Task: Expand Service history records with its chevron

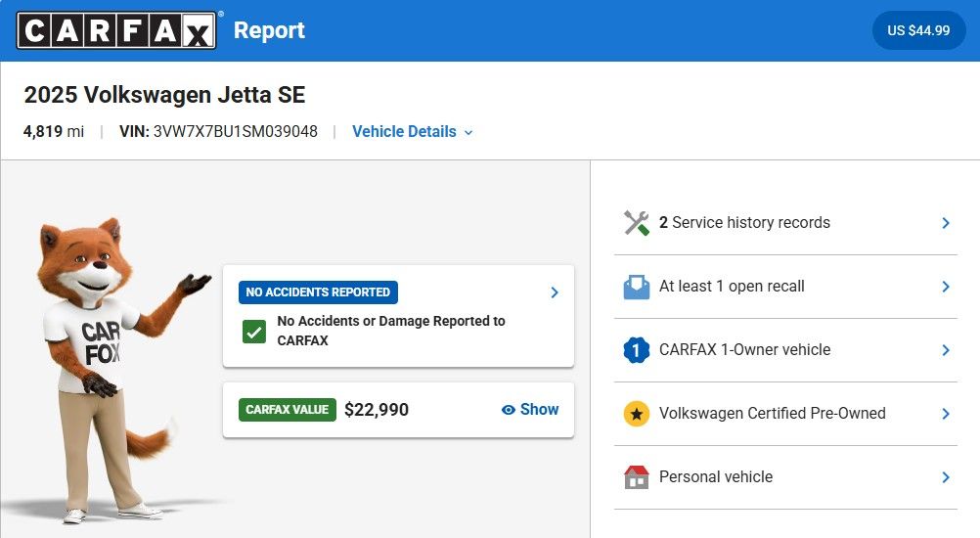Action: pyautogui.click(x=945, y=223)
